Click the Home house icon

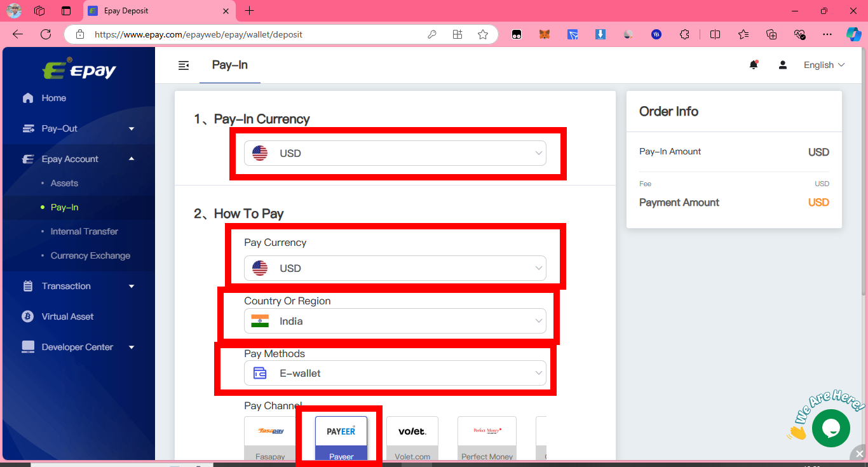pos(27,98)
